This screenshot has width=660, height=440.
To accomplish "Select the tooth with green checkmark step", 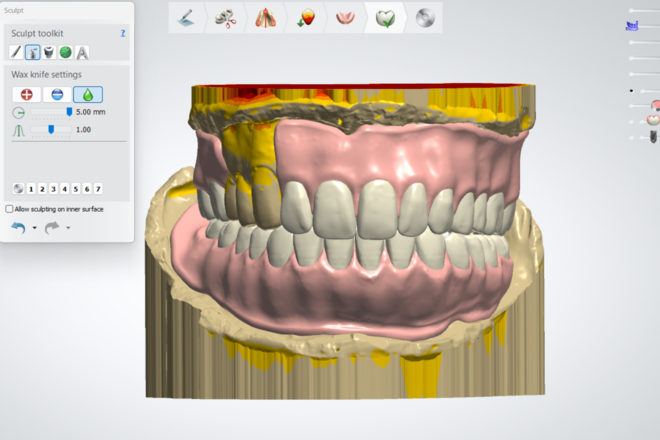I will click(385, 18).
